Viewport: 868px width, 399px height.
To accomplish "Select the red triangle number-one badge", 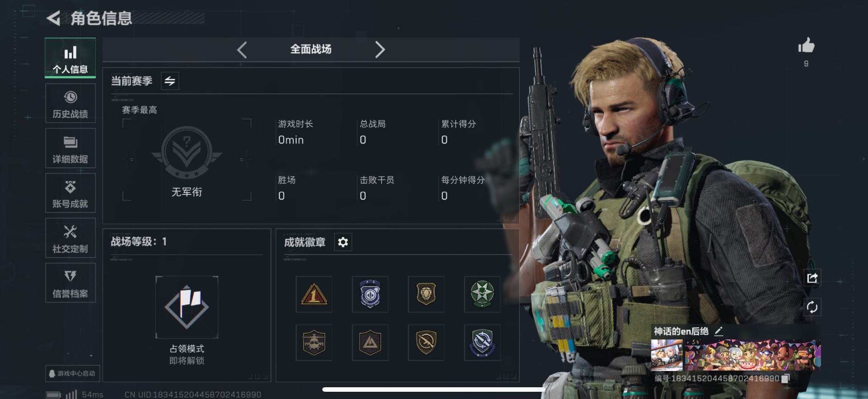I will (x=314, y=294).
